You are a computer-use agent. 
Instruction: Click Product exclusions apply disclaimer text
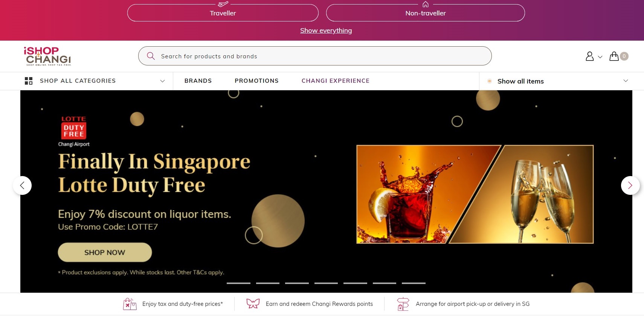pyautogui.click(x=141, y=272)
